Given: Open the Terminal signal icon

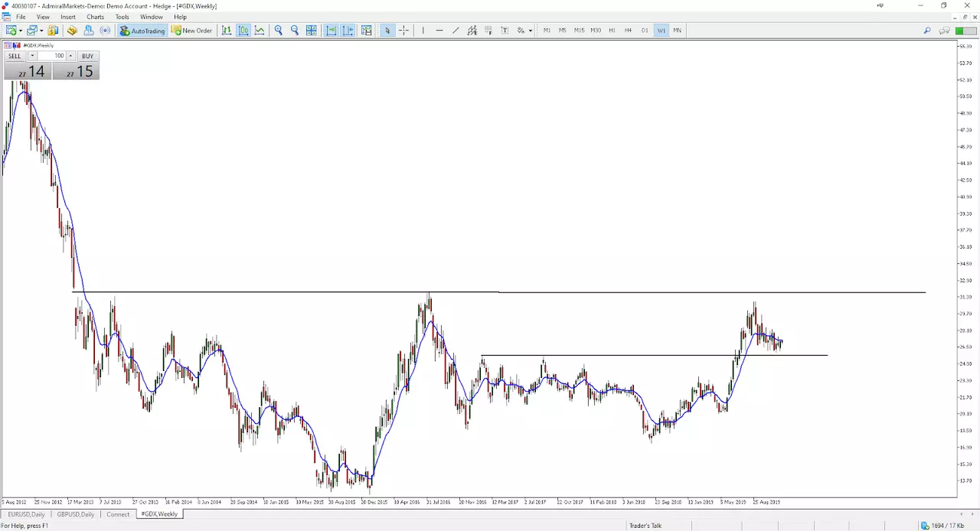Looking at the screenshot, I should tap(105, 31).
